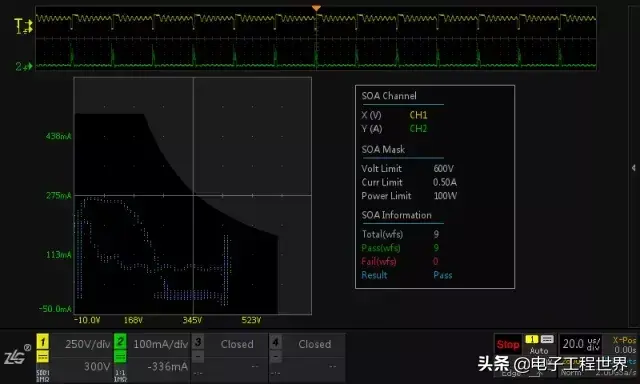Toggle the Stop run state button

[x=508, y=345]
